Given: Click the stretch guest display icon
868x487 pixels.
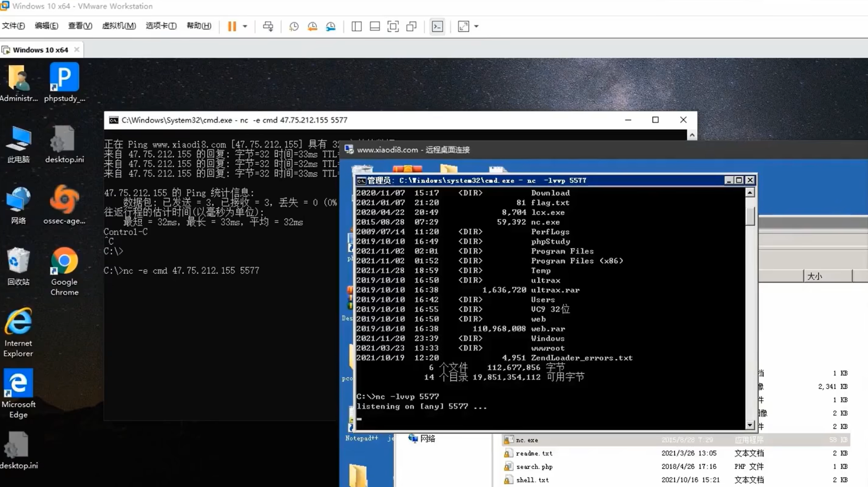Looking at the screenshot, I should [463, 26].
